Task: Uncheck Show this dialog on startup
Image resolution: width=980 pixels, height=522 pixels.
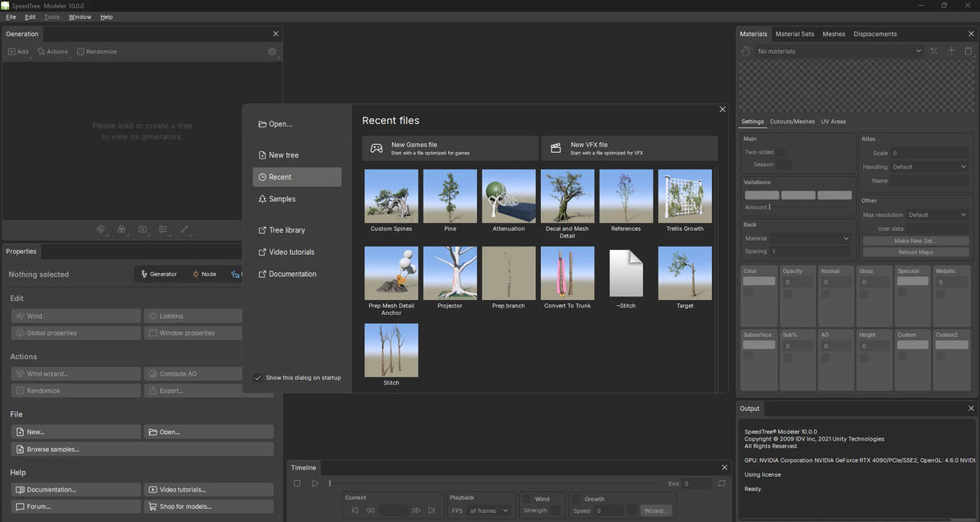Action: pos(259,377)
